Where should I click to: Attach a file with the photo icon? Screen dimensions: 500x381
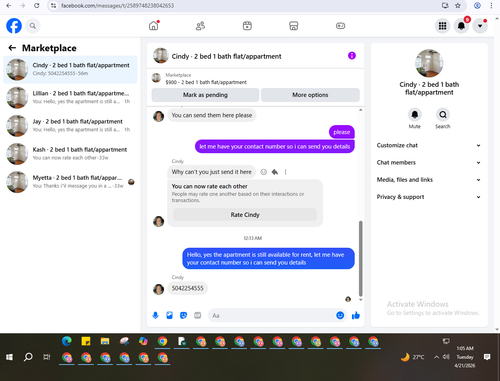point(169,315)
